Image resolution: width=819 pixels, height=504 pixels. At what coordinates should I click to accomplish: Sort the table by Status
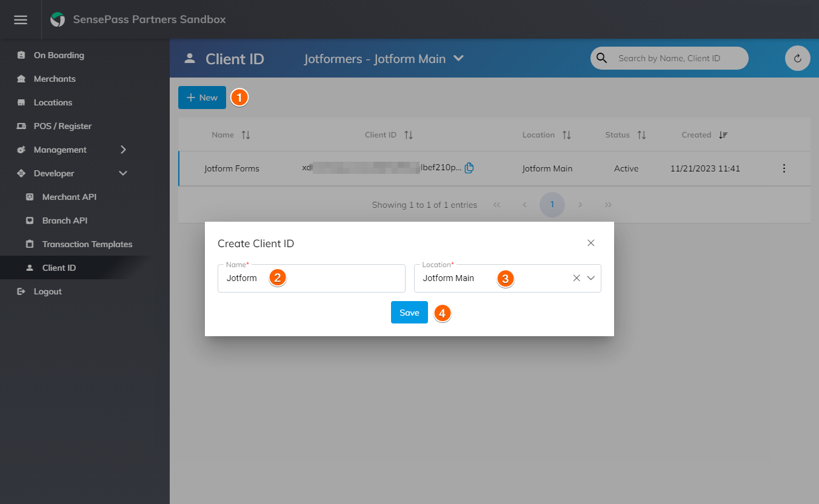641,135
